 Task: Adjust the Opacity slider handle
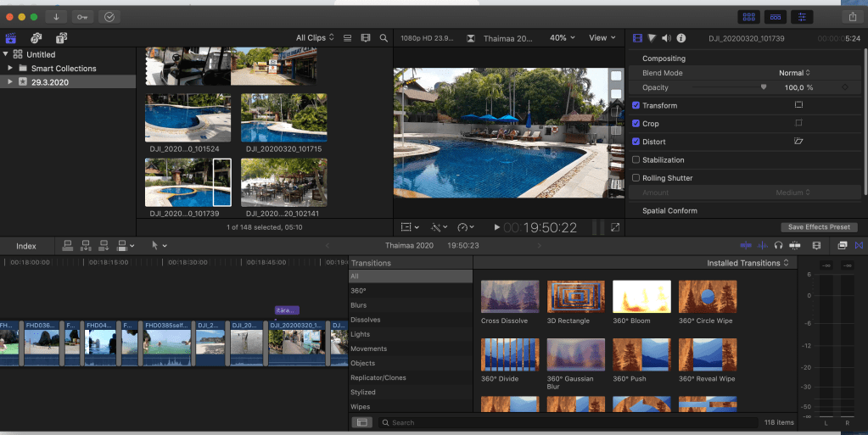[764, 87]
